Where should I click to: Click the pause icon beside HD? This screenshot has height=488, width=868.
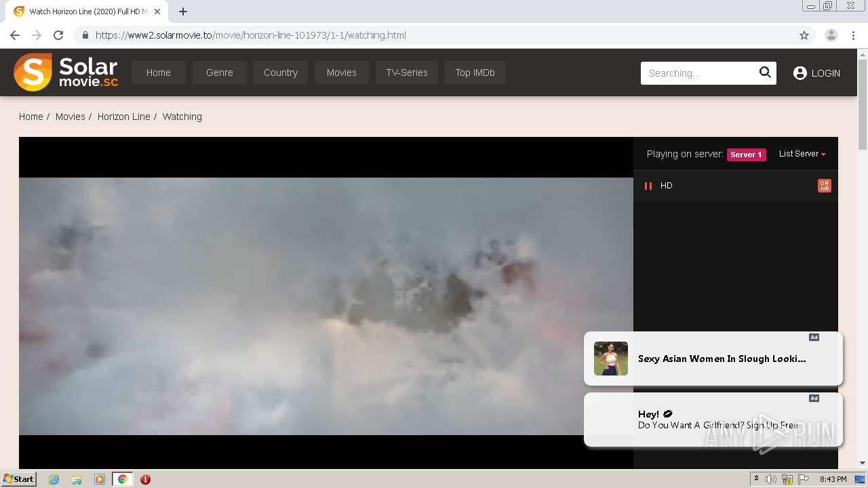(x=648, y=186)
